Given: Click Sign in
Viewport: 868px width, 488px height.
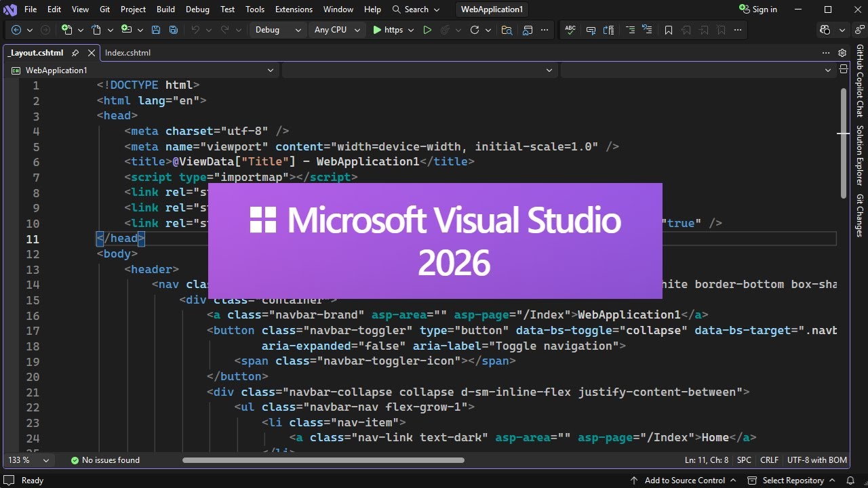Looking at the screenshot, I should pyautogui.click(x=758, y=9).
